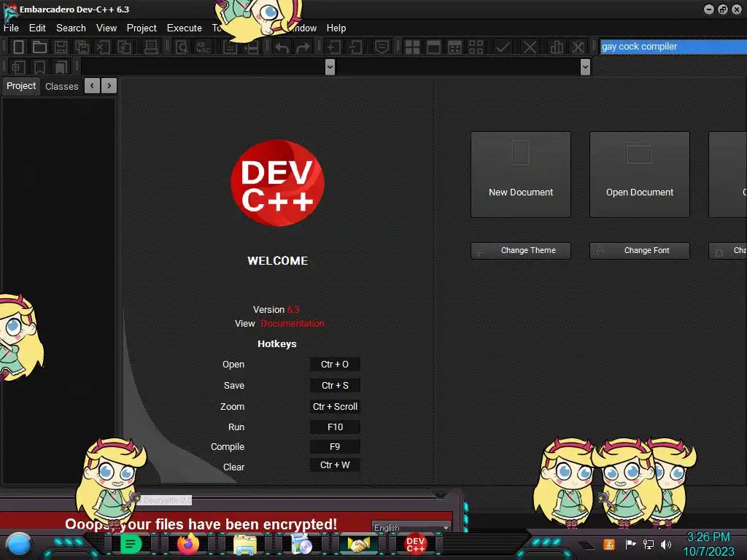Click the Ctr + W hotkey box
Image resolution: width=747 pixels, height=560 pixels.
335,464
